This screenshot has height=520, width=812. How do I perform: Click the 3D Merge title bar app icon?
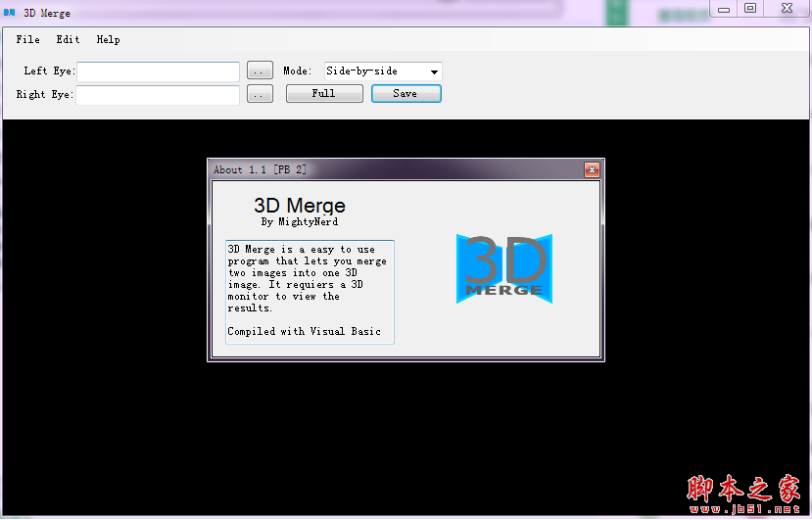[x=10, y=13]
